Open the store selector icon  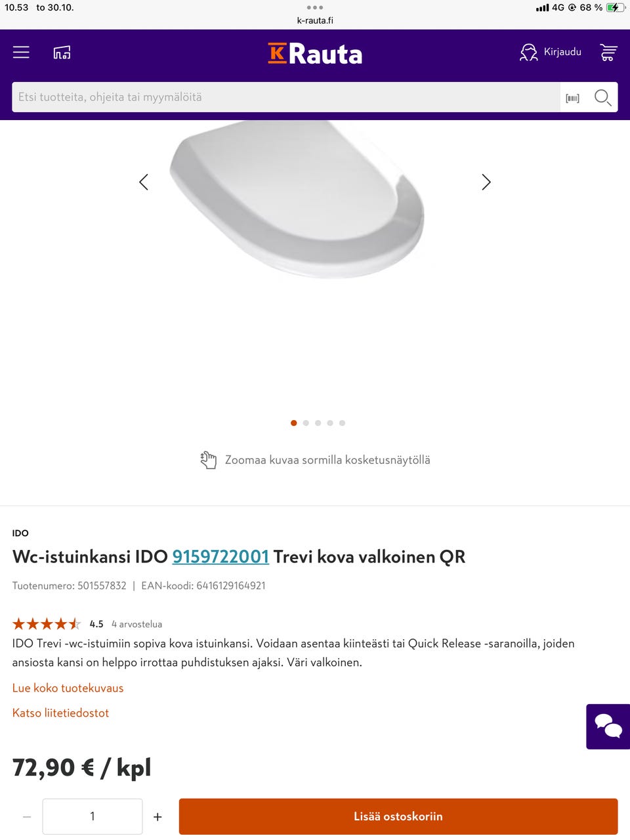point(62,52)
